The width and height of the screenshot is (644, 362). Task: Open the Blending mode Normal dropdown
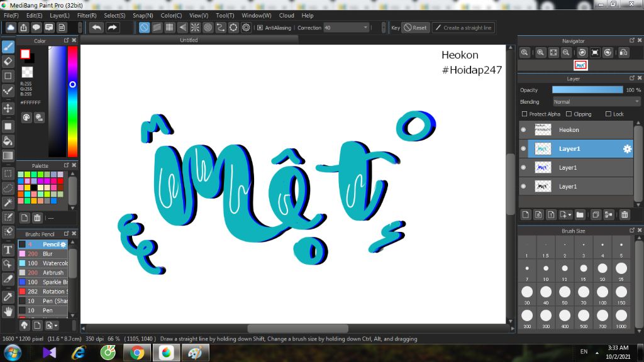[x=596, y=102]
